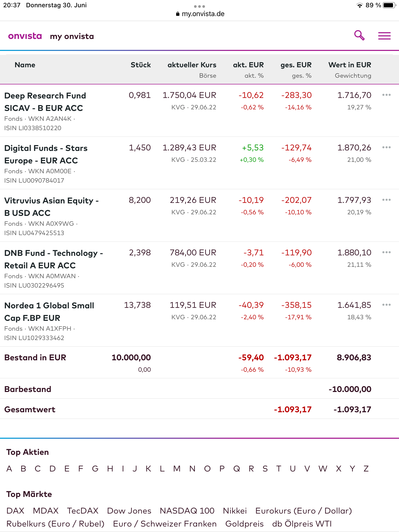Click the onvista logo
399x532 pixels.
coord(25,36)
